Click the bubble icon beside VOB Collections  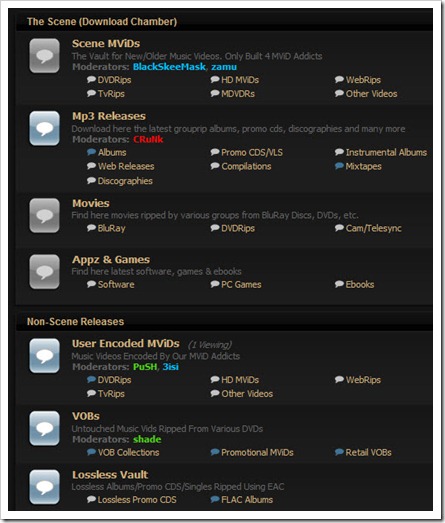pyautogui.click(x=91, y=452)
